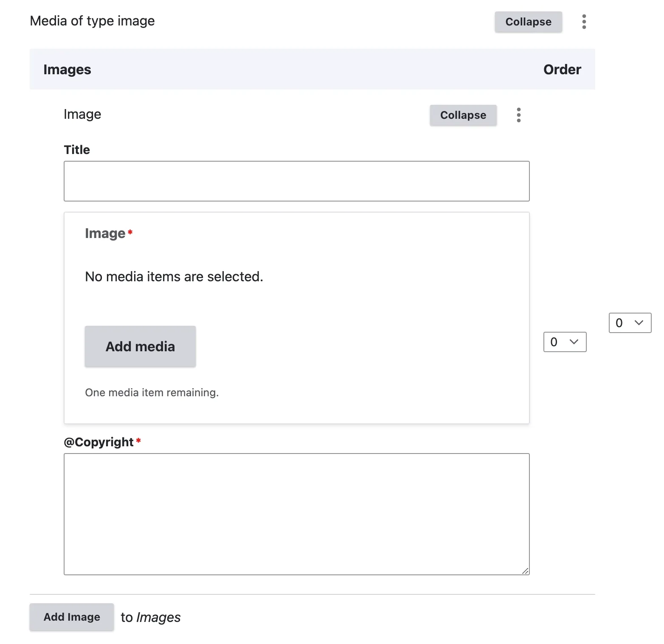Open the order dropdown next to Add media
This screenshot has height=644, width=664.
(565, 342)
